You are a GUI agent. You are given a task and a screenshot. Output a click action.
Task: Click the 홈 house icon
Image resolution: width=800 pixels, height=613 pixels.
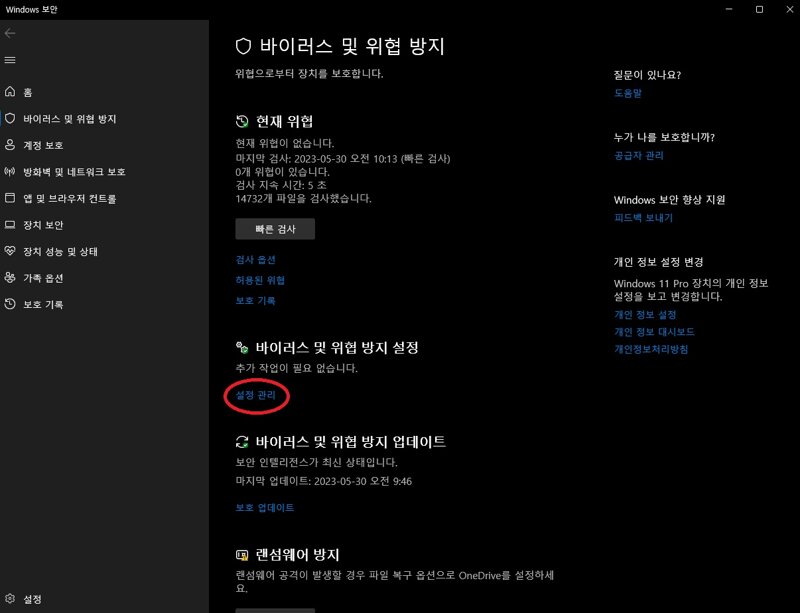coord(10,91)
